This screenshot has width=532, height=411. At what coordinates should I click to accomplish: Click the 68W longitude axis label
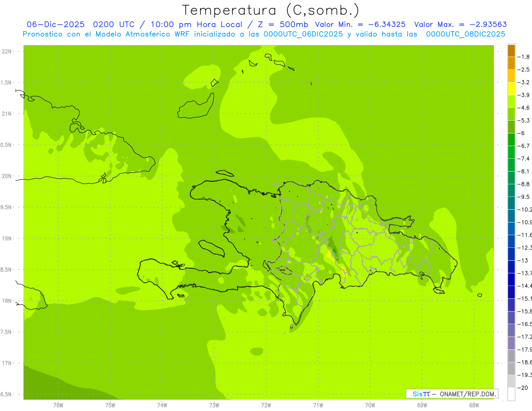coord(474,405)
